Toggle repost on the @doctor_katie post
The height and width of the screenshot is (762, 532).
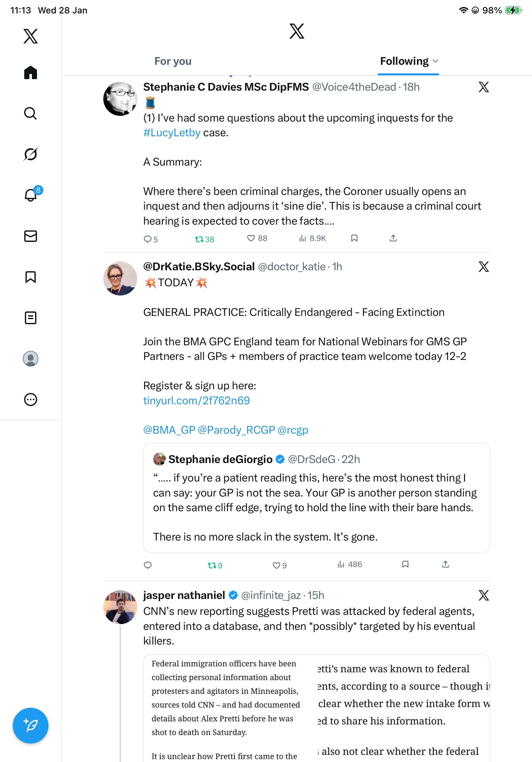click(212, 565)
